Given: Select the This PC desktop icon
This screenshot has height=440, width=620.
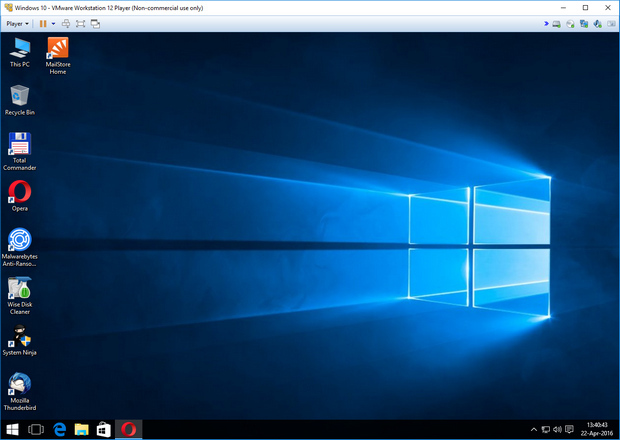Looking at the screenshot, I should click(x=20, y=53).
